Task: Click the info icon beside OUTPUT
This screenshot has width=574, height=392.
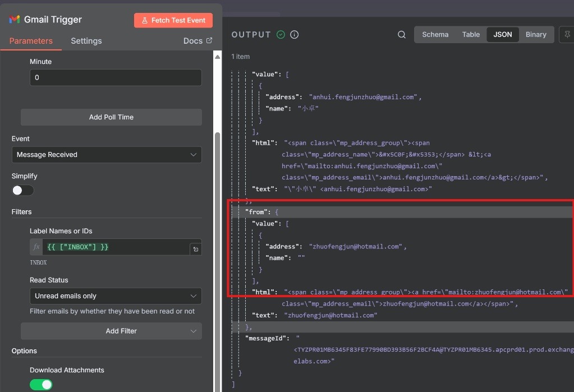Action: click(294, 35)
